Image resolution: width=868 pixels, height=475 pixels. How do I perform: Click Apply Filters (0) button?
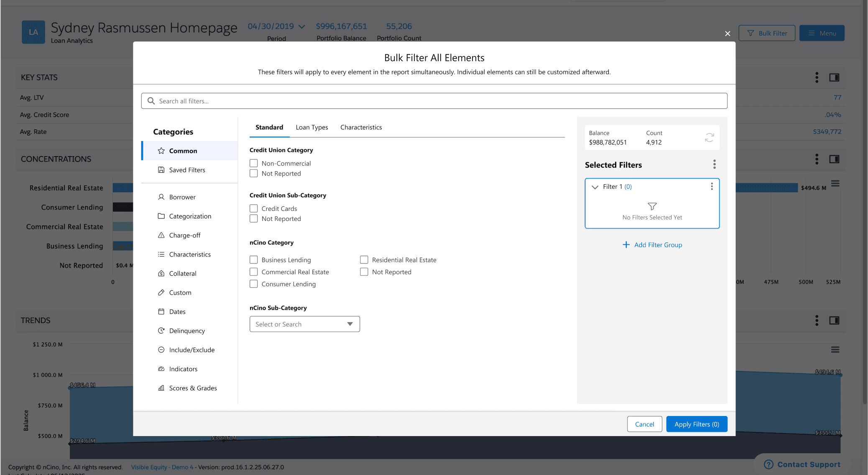697,424
